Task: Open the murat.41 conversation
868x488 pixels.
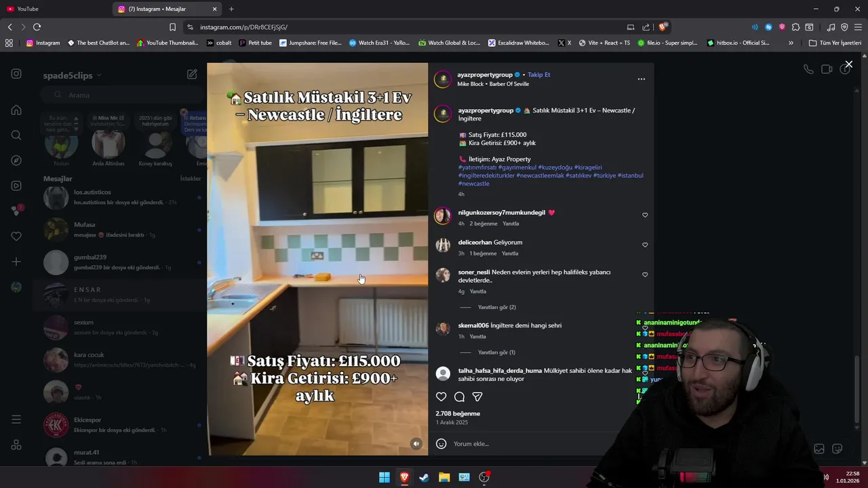Action: [122, 457]
